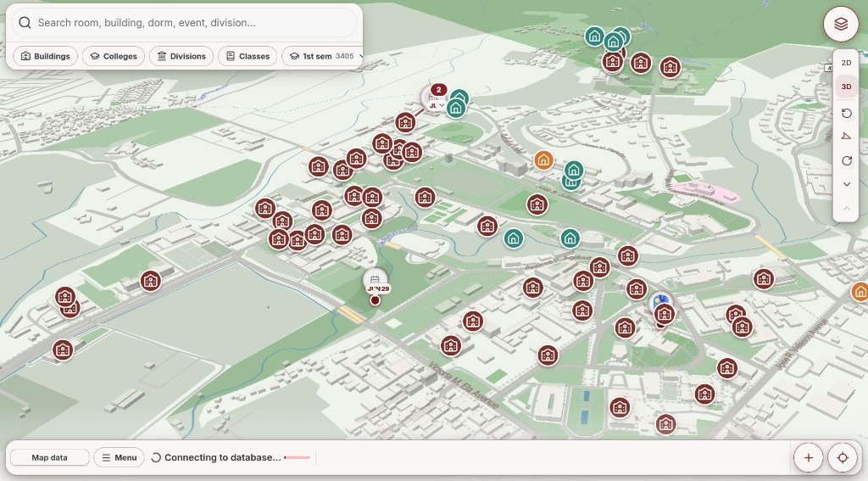Expand the clustered events marker with badge 2
The height and width of the screenshot is (481, 868).
(435, 98)
